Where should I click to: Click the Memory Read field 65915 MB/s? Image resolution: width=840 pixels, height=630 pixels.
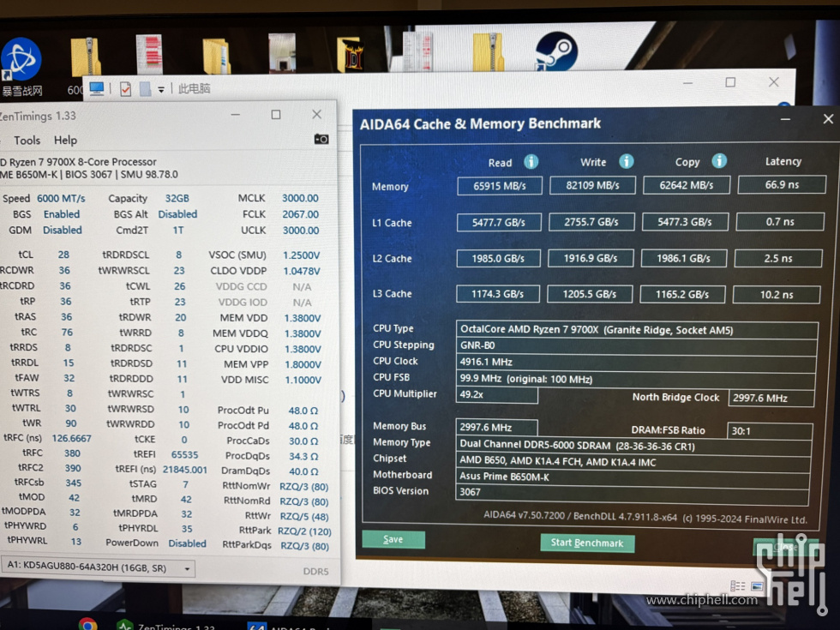(x=499, y=186)
